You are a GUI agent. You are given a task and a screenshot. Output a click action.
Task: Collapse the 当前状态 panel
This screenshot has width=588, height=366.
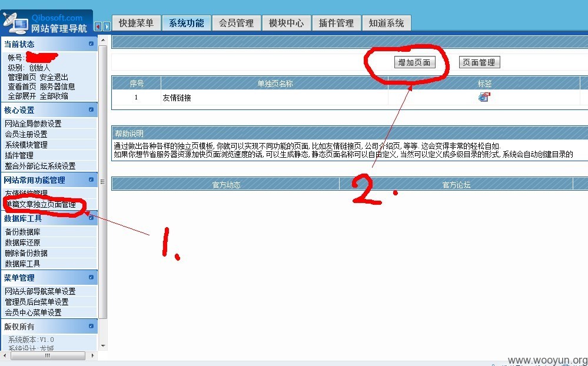tap(91, 44)
